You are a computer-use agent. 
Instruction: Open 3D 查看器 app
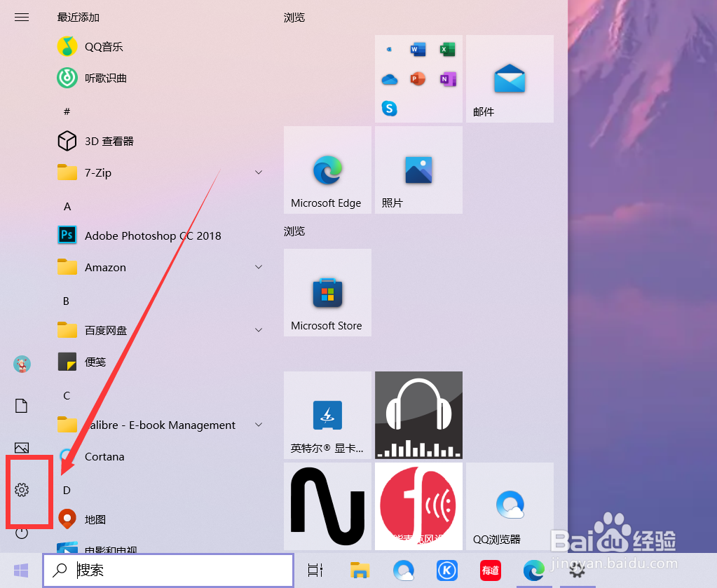[x=160, y=141]
